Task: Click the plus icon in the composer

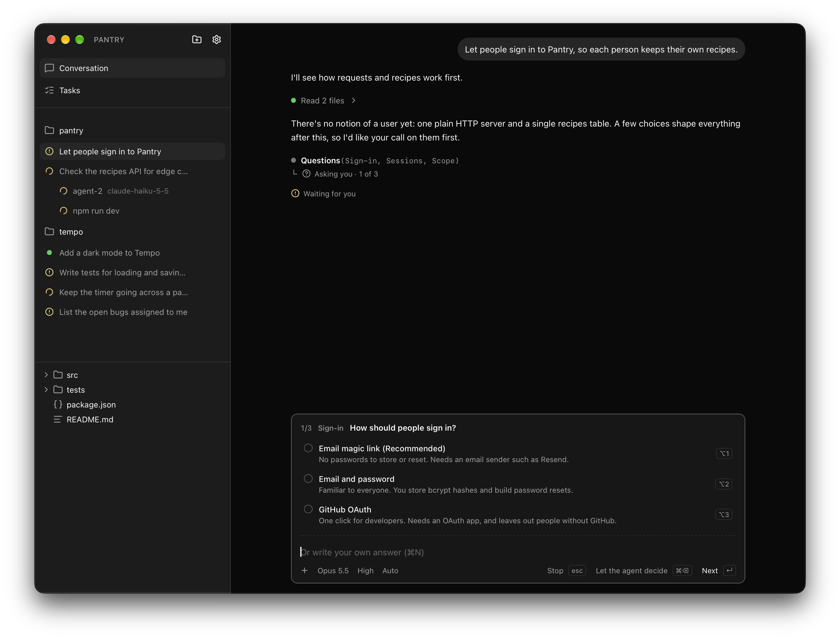Action: click(304, 570)
